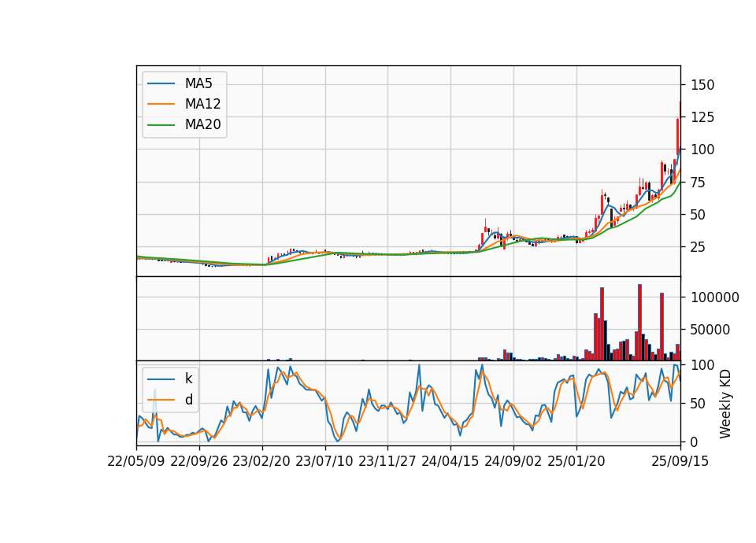Click the 24/09/02 date label
Screen dimensions: 756x543
(x=513, y=462)
